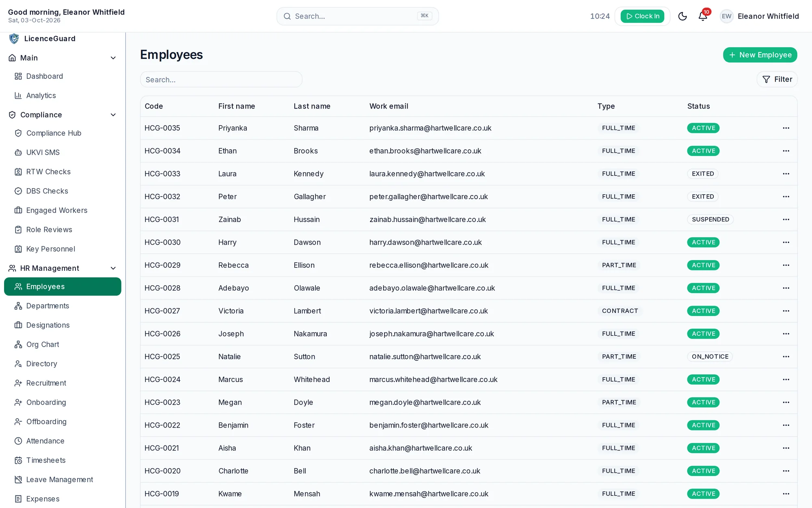The image size is (812, 508).
Task: Click Code column header
Action: click(x=154, y=106)
